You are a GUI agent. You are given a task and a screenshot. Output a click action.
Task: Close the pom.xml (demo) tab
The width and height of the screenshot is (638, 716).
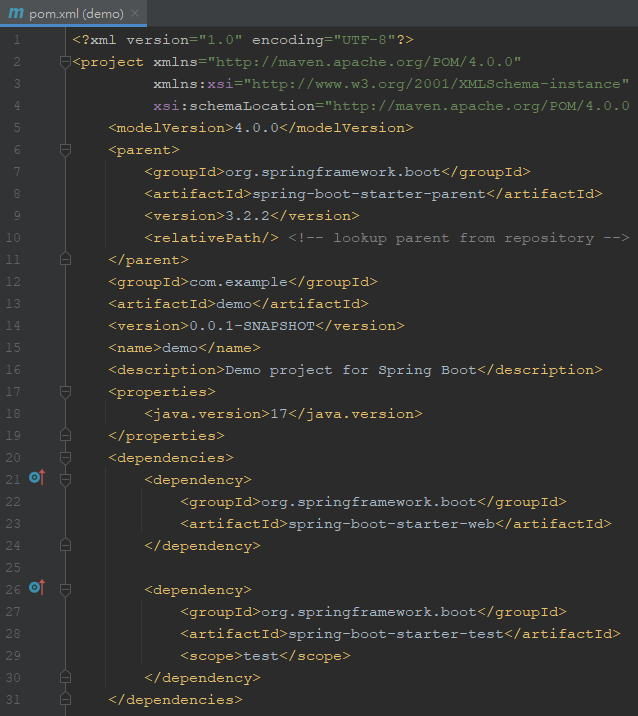tap(135, 13)
